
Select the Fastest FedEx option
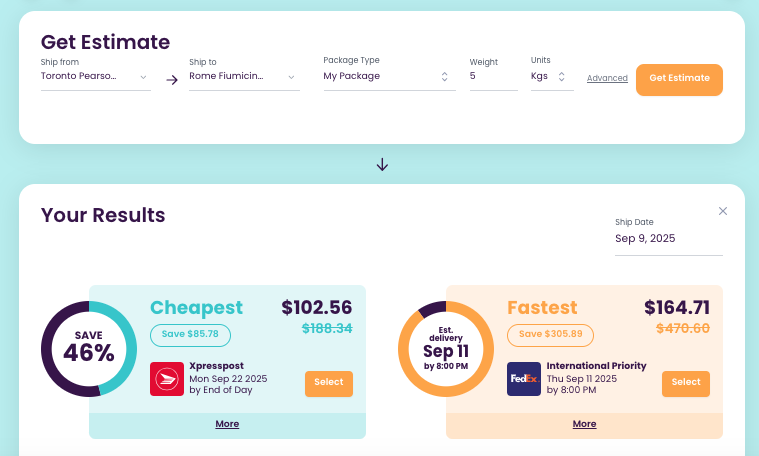click(686, 382)
